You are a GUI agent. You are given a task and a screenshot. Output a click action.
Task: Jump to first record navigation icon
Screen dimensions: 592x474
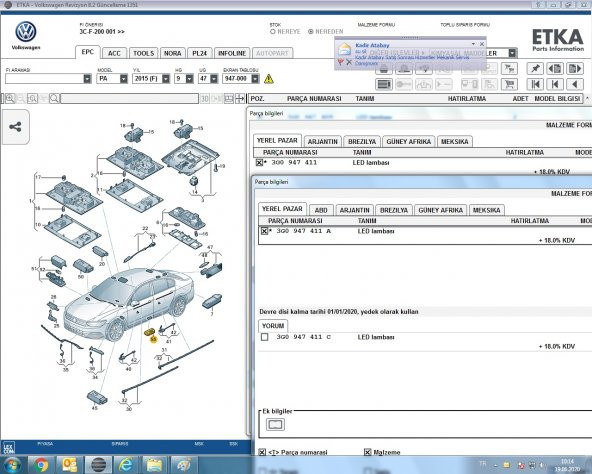(x=535, y=84)
